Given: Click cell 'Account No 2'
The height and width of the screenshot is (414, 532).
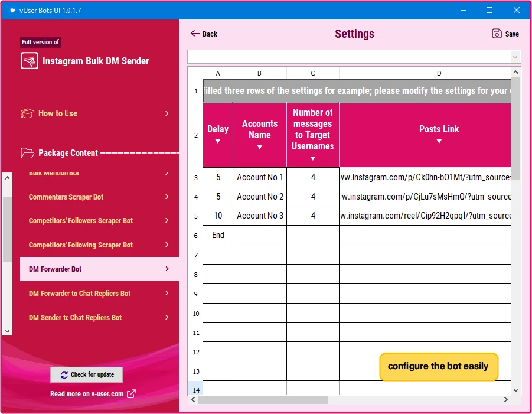Looking at the screenshot, I should 260,197.
